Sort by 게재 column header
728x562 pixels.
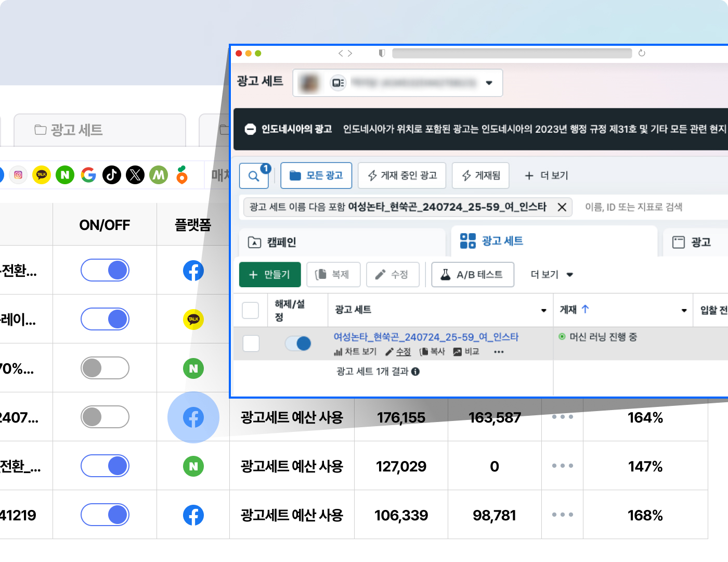click(x=574, y=310)
